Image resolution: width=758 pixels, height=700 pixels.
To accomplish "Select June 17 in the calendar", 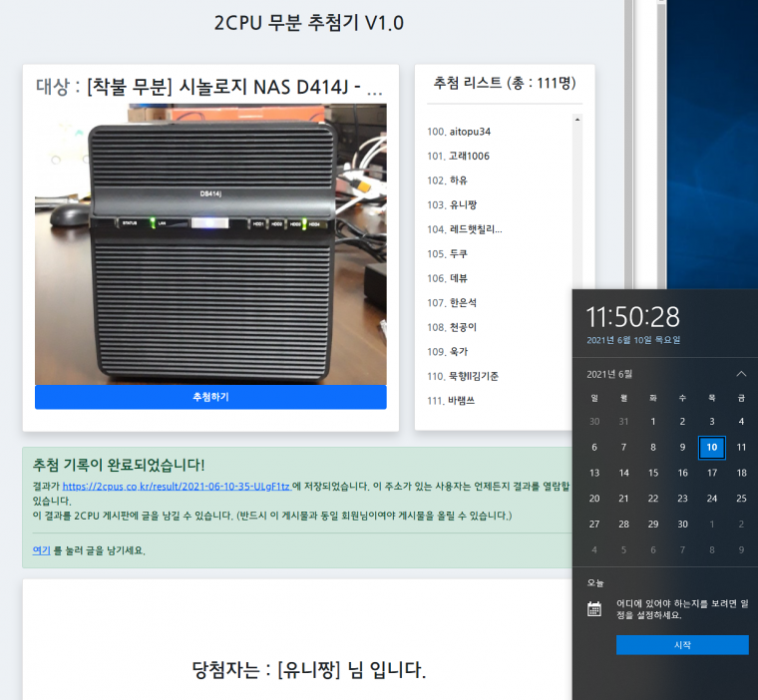I will point(711,473).
